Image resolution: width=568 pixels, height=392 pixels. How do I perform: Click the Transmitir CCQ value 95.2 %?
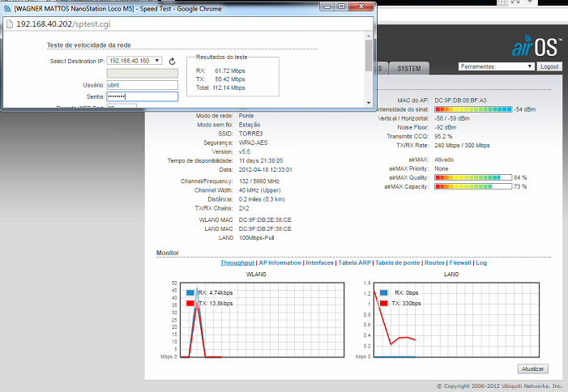pyautogui.click(x=443, y=136)
